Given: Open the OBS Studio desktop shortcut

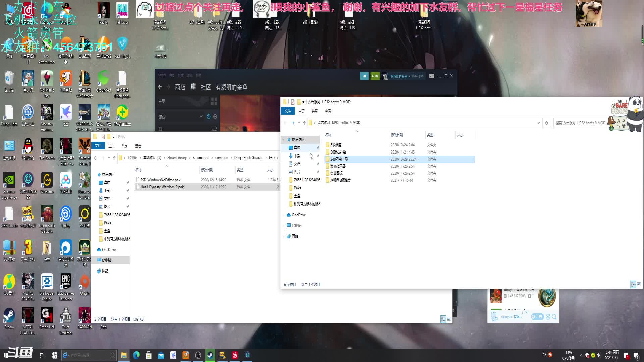Looking at the screenshot, I should [x=9, y=217].
